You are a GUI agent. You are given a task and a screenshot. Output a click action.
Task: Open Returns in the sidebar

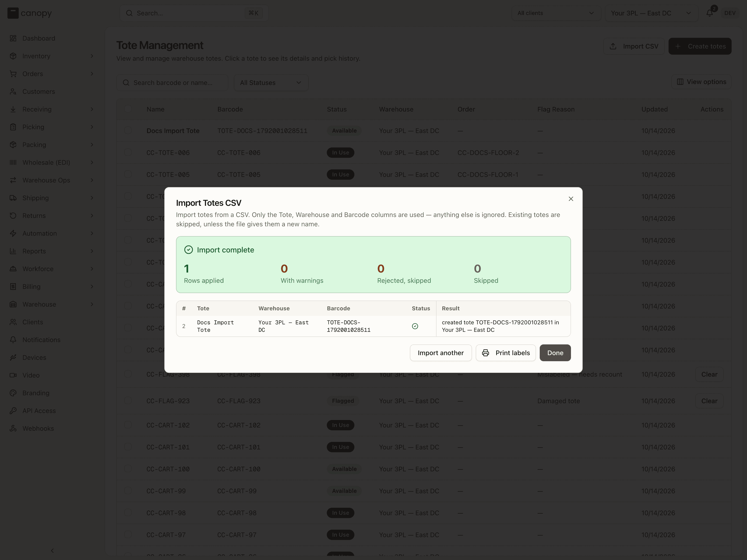point(52,216)
